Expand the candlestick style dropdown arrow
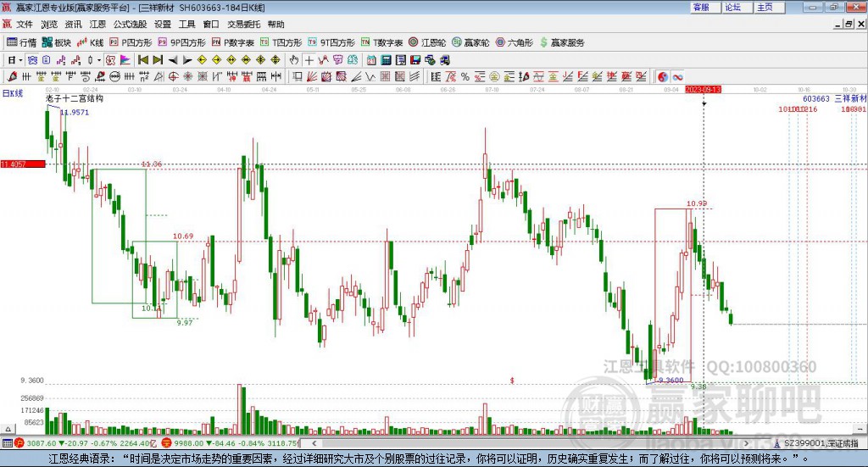Viewport: 868px width, 467px height. click(x=98, y=60)
